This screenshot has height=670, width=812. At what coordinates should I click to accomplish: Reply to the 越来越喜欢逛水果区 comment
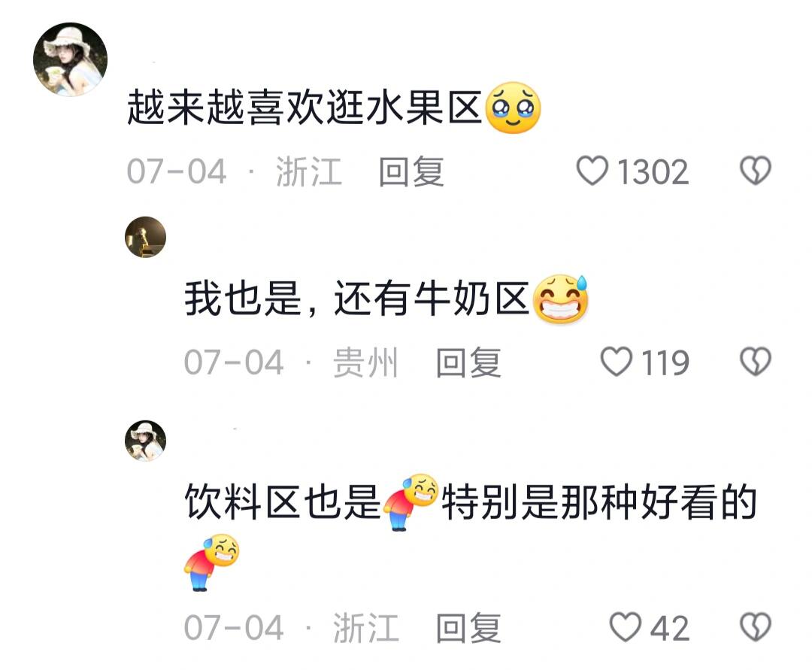pos(411,171)
